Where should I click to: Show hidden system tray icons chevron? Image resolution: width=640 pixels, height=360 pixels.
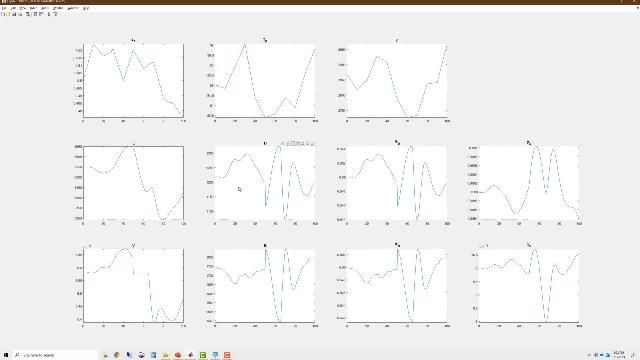tap(589, 355)
